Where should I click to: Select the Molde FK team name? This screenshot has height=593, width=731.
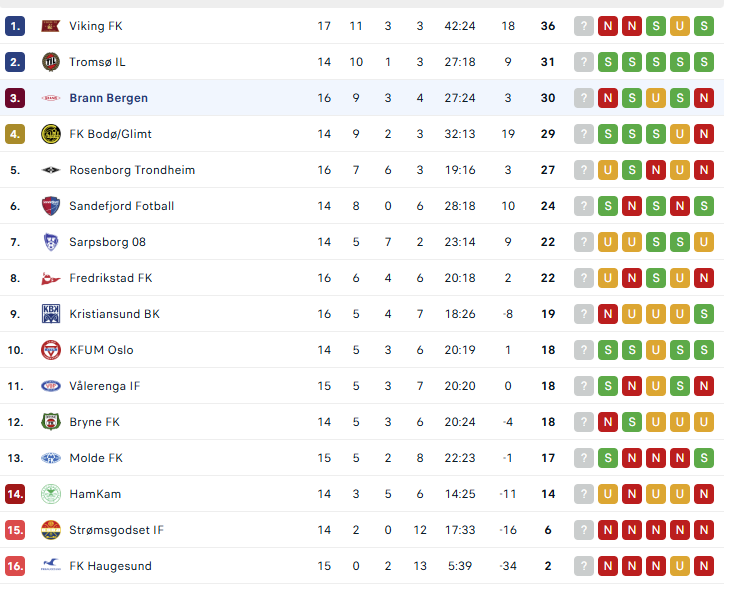[x=96, y=458]
